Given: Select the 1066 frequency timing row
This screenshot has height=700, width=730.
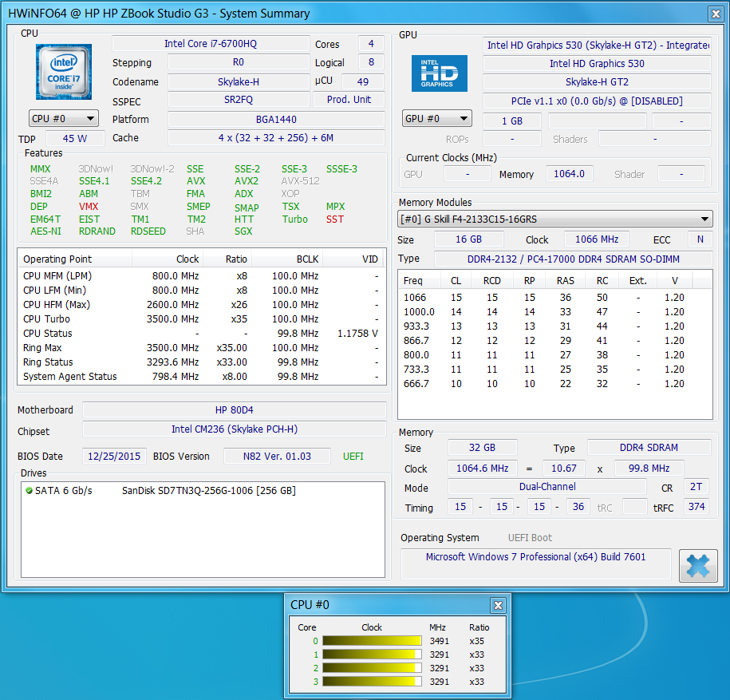Looking at the screenshot, I should [x=555, y=297].
